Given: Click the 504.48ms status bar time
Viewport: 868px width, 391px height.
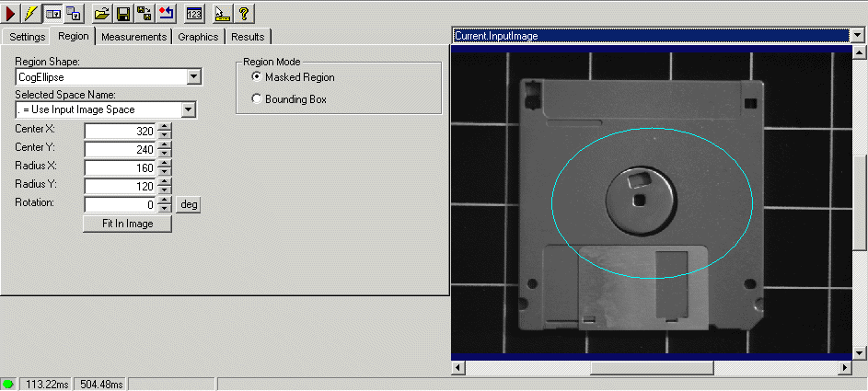Looking at the screenshot, I should [100, 384].
